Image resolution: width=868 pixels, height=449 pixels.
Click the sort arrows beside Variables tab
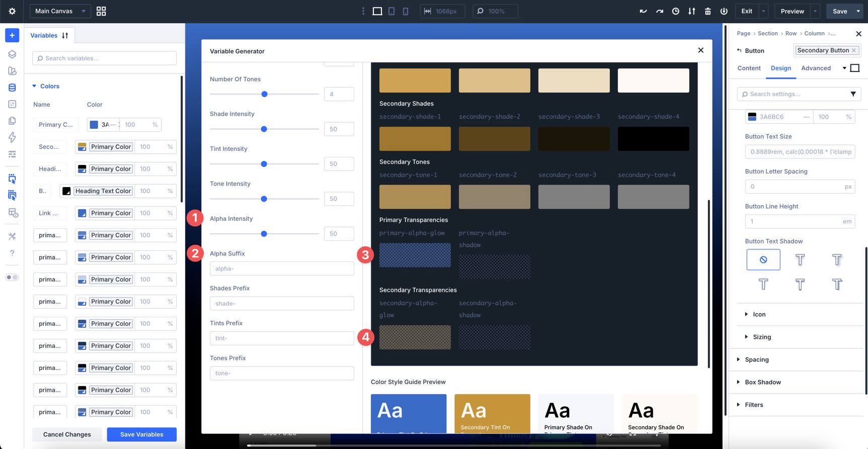point(65,36)
